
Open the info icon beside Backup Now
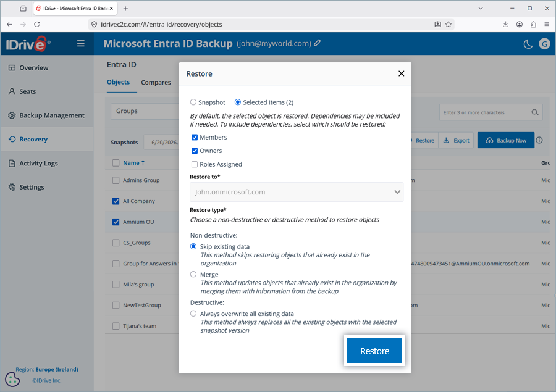(539, 140)
